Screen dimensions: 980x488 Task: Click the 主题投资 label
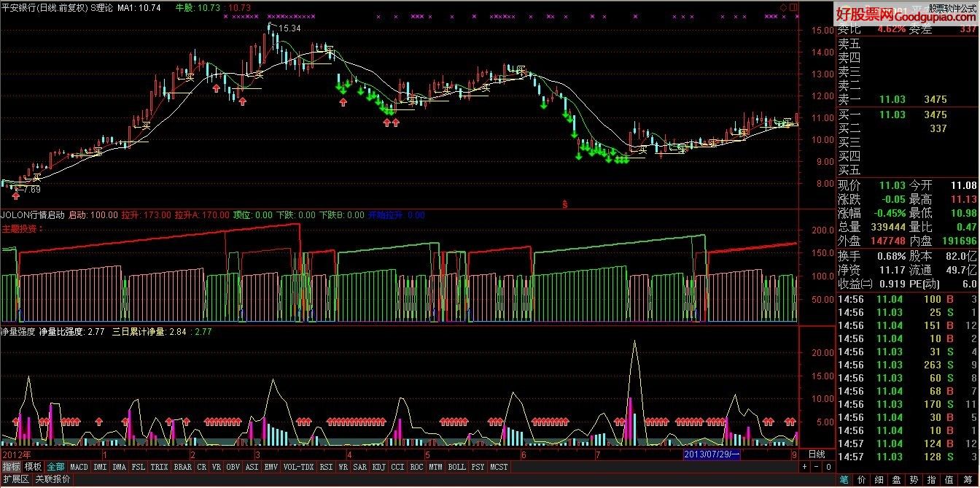click(x=22, y=228)
